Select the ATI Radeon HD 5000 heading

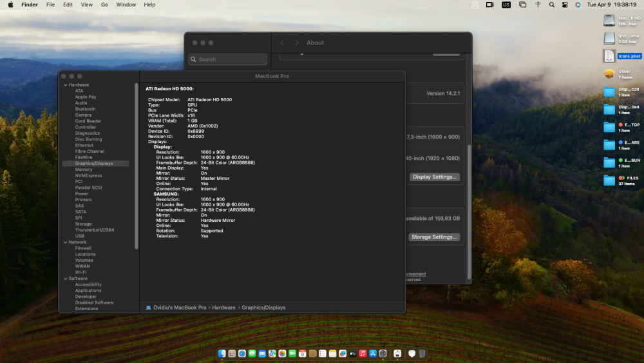click(x=169, y=89)
